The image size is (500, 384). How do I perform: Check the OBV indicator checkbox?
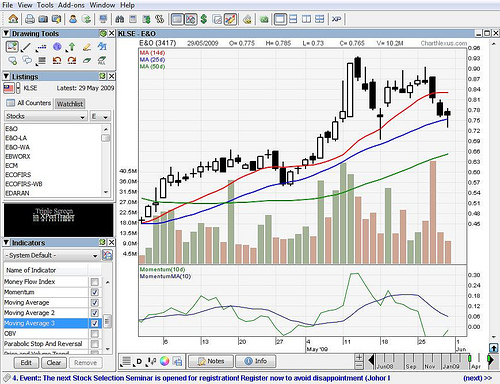click(95, 334)
